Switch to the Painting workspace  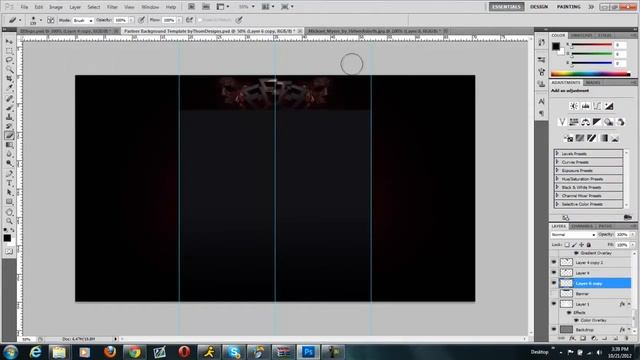pos(569,7)
